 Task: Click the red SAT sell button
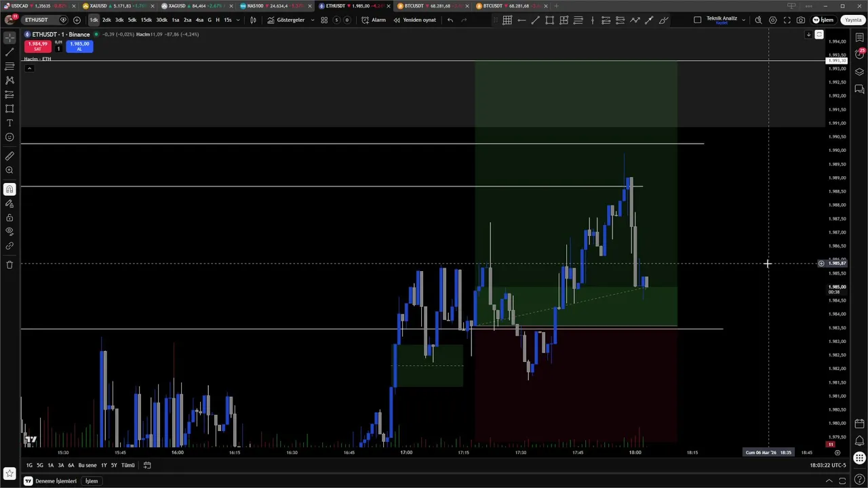pyautogui.click(x=37, y=46)
